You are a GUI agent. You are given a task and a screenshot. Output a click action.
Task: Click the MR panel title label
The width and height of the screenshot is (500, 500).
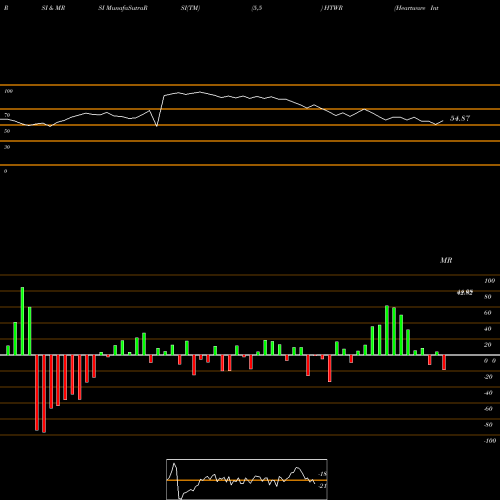click(x=446, y=260)
